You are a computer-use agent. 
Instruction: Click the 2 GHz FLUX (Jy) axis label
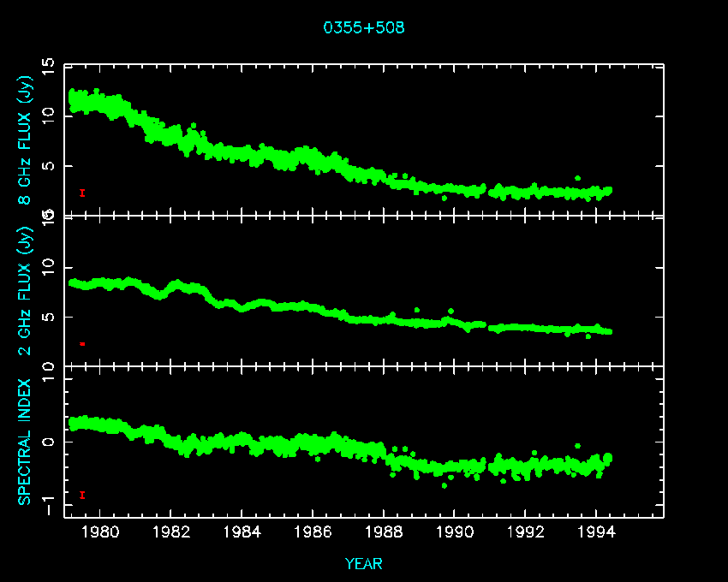(x=26, y=291)
